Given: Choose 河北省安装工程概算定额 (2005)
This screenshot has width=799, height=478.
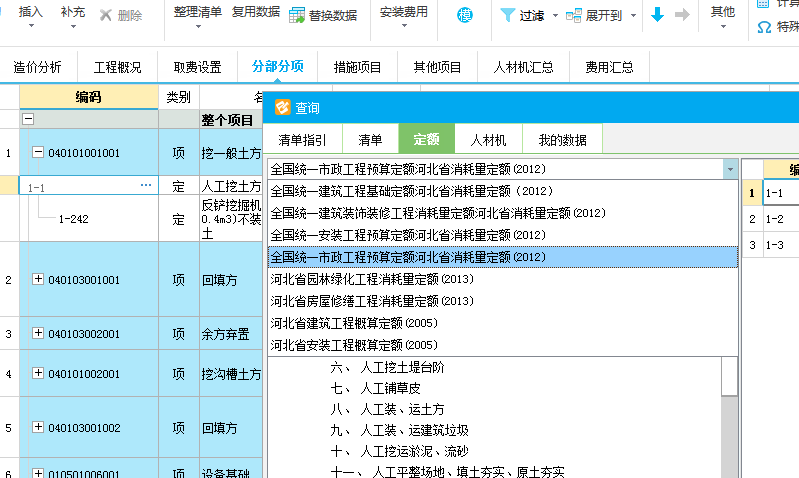Looking at the screenshot, I should click(x=503, y=344).
